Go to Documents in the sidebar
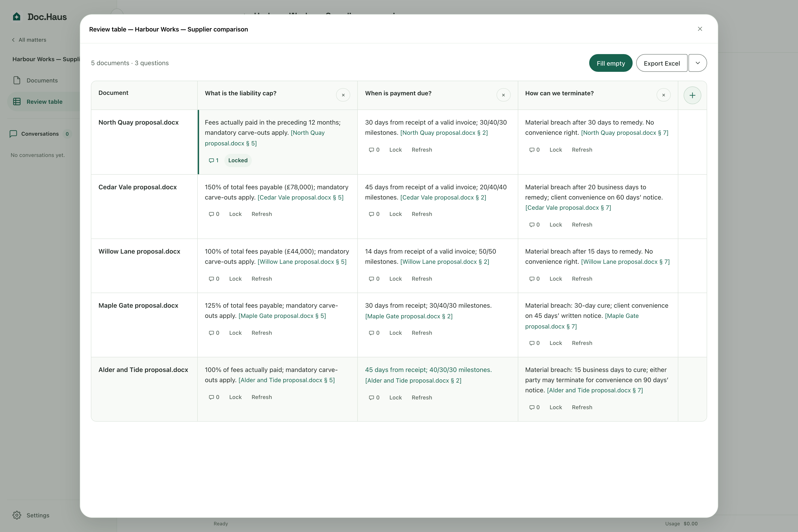The height and width of the screenshot is (532, 798). pyautogui.click(x=42, y=80)
